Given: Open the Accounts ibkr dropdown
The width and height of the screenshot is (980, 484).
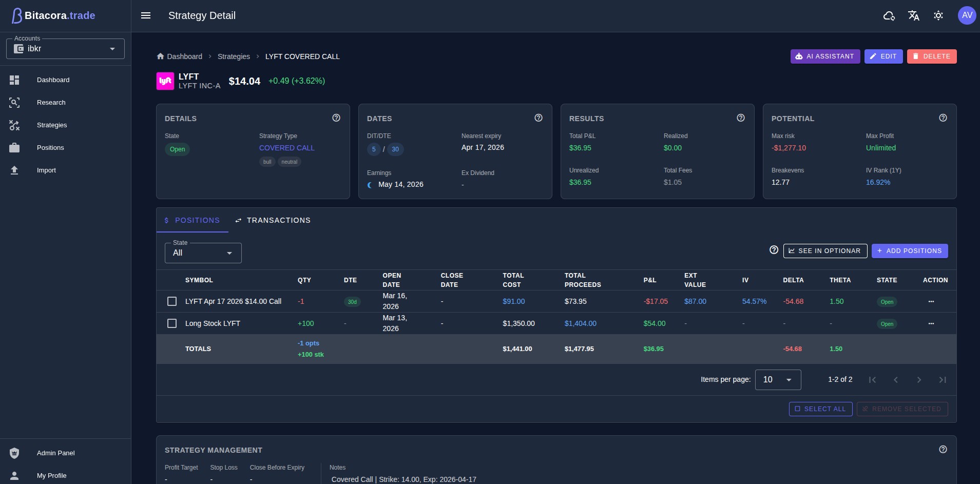Looking at the screenshot, I should click(65, 49).
